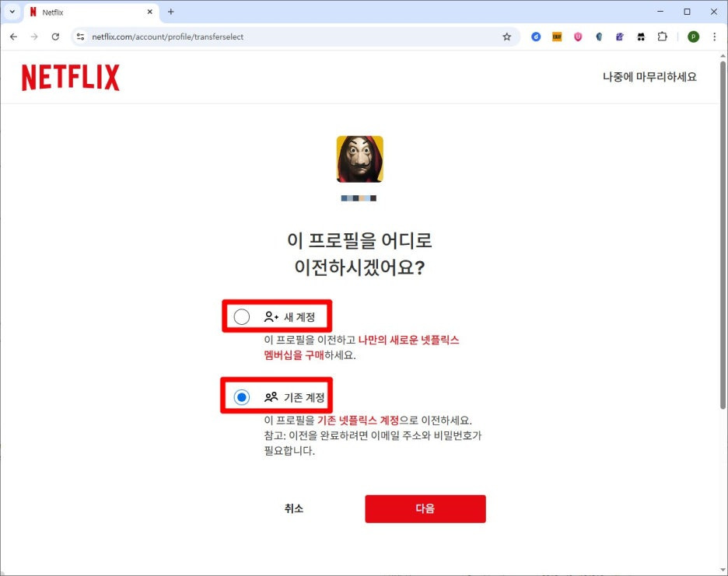This screenshot has height=576, width=728.
Task: Bookmark this page with the star icon
Action: (x=507, y=37)
